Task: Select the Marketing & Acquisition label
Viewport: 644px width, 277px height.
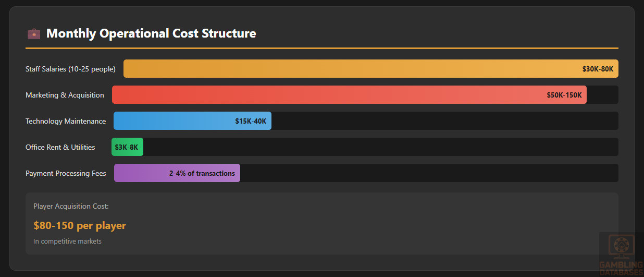Action: 65,95
